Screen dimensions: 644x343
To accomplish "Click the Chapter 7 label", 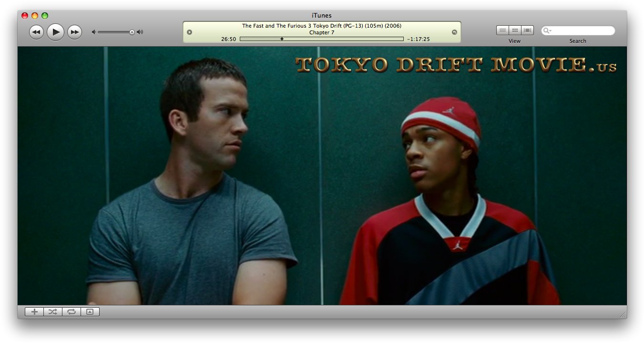I will [322, 32].
